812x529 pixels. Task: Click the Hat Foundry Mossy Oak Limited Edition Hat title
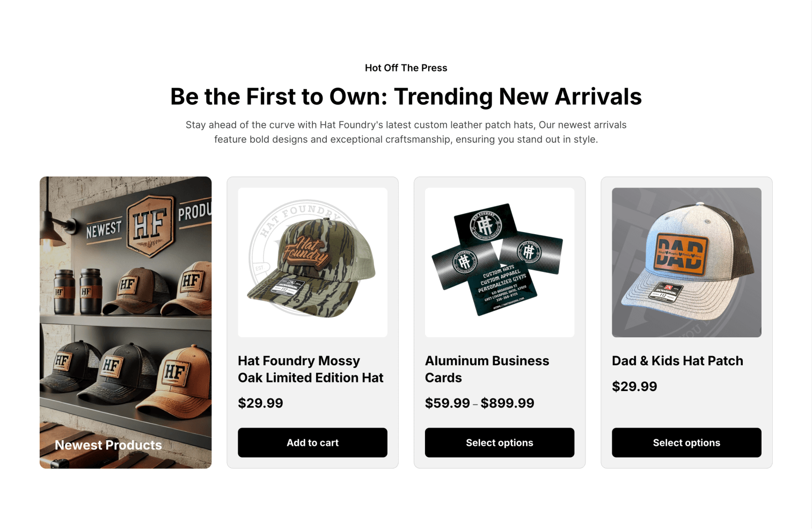tap(311, 369)
